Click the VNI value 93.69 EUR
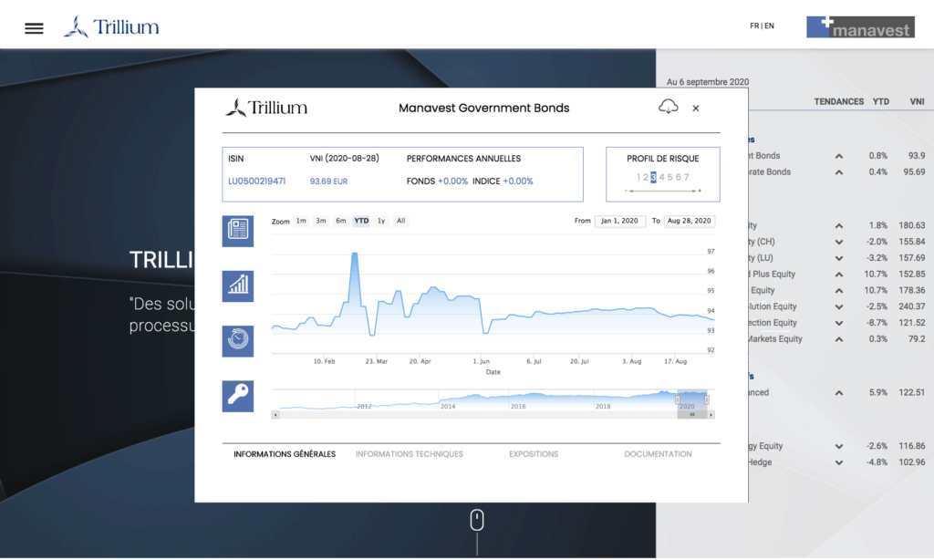 coord(328,181)
